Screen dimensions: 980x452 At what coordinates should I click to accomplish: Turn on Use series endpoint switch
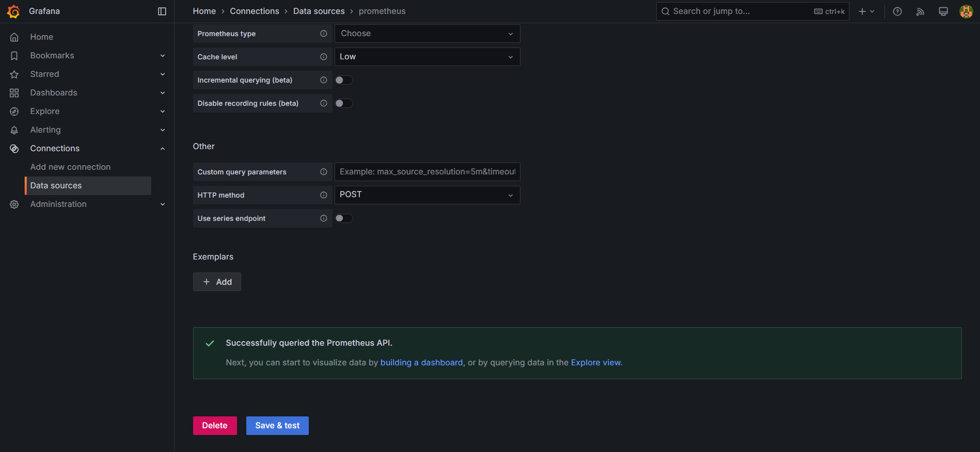tap(344, 218)
